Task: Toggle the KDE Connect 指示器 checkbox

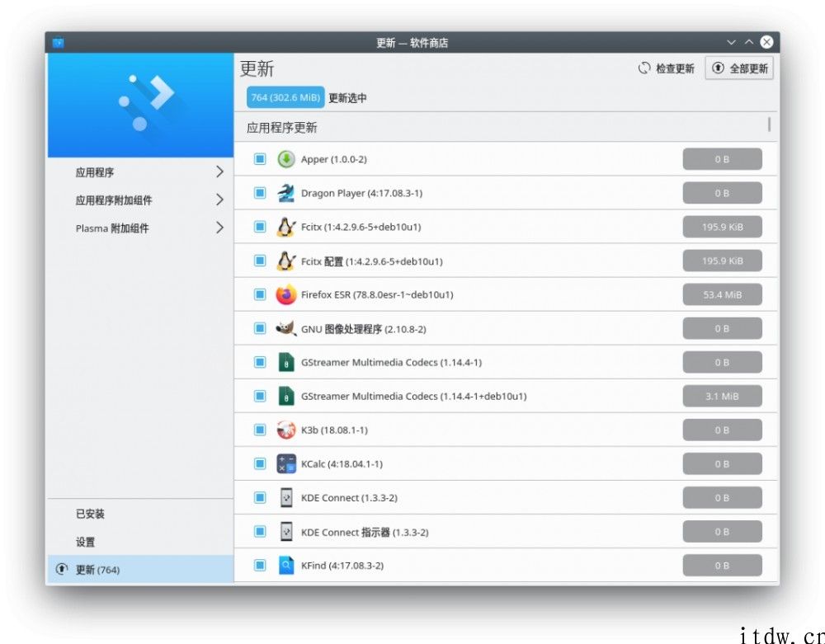Action: (x=260, y=532)
